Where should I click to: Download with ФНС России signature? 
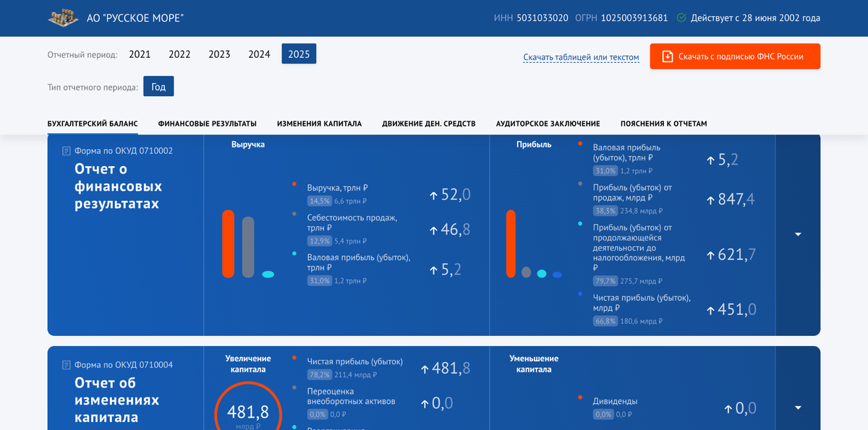pyautogui.click(x=735, y=56)
